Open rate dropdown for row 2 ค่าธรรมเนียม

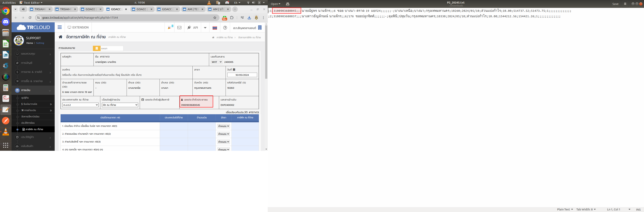pyautogui.click(x=223, y=134)
